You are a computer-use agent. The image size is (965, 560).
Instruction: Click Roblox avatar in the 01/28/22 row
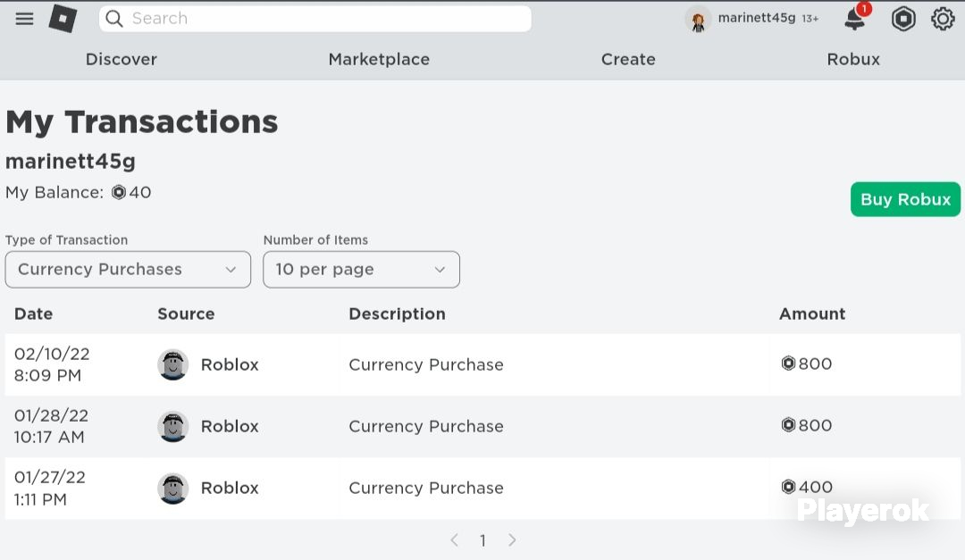[173, 426]
